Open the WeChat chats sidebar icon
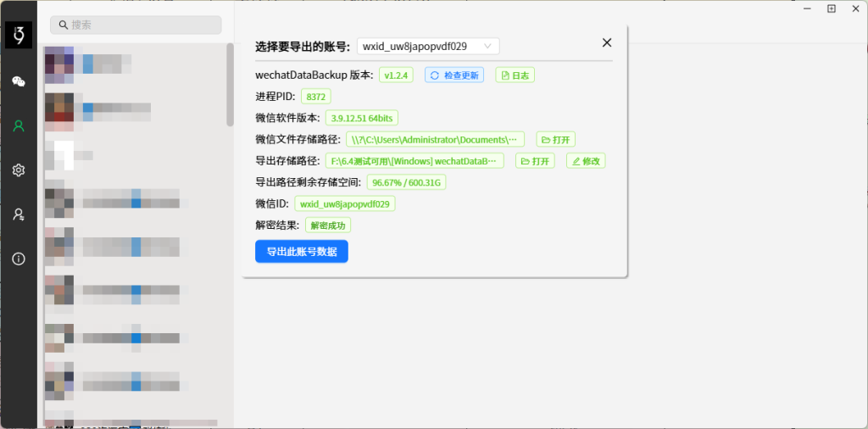868x429 pixels. 18,81
